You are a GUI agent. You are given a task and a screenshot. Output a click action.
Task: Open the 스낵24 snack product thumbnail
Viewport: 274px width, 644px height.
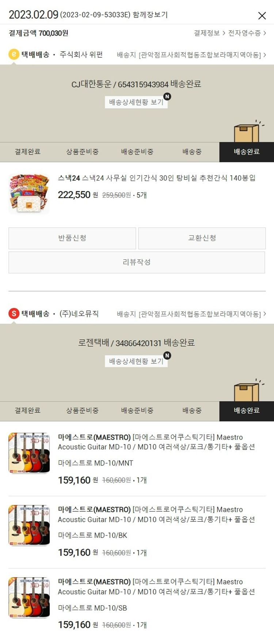(x=29, y=194)
